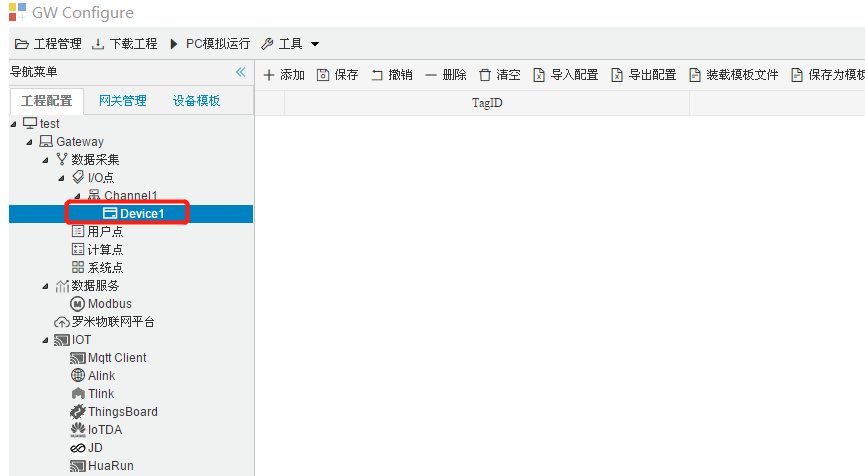The width and height of the screenshot is (865, 476).
Task: Select the Gateway tree node
Action: click(x=80, y=142)
